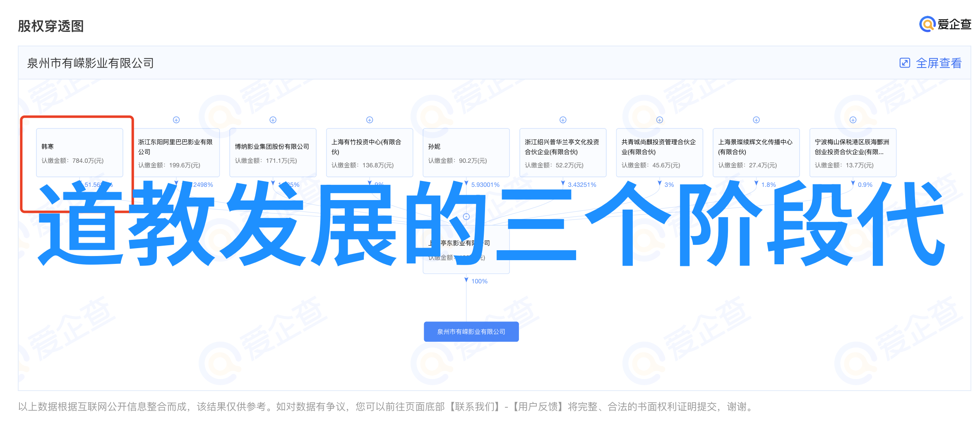
Task: Select the 韩寒 shareholder card
Action: point(79,152)
